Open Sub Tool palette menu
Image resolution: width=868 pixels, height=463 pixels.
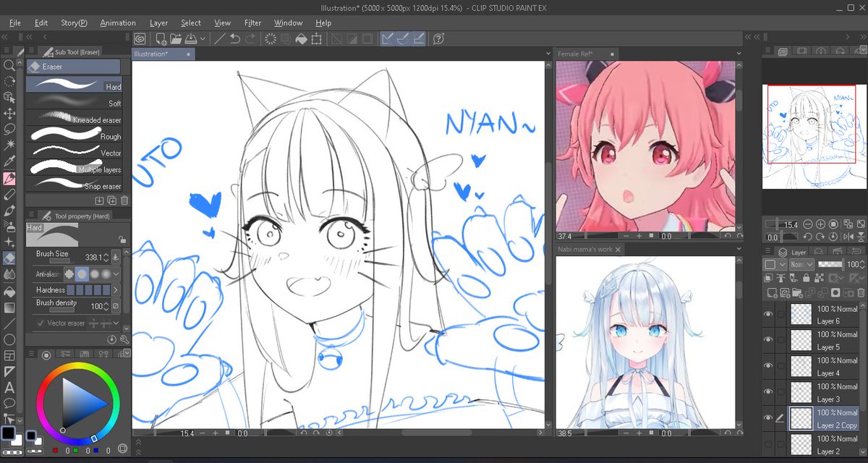point(31,52)
